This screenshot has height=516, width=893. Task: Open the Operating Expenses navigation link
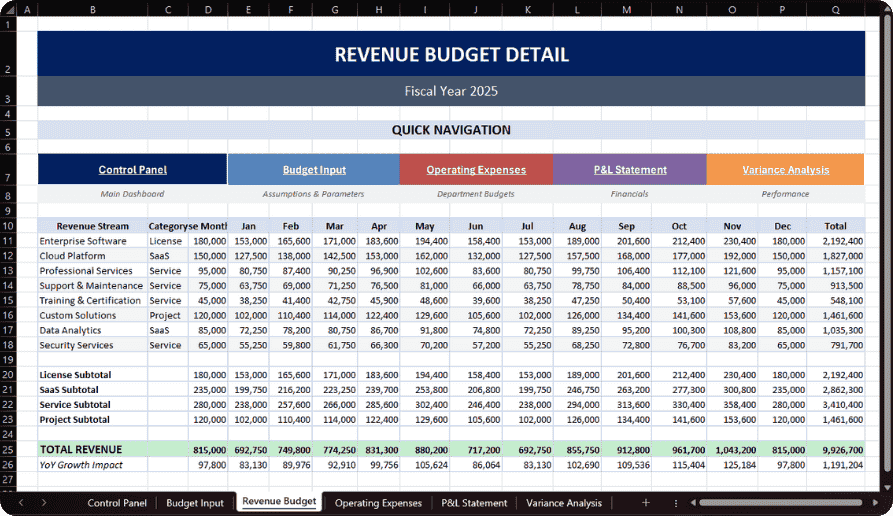click(x=476, y=170)
